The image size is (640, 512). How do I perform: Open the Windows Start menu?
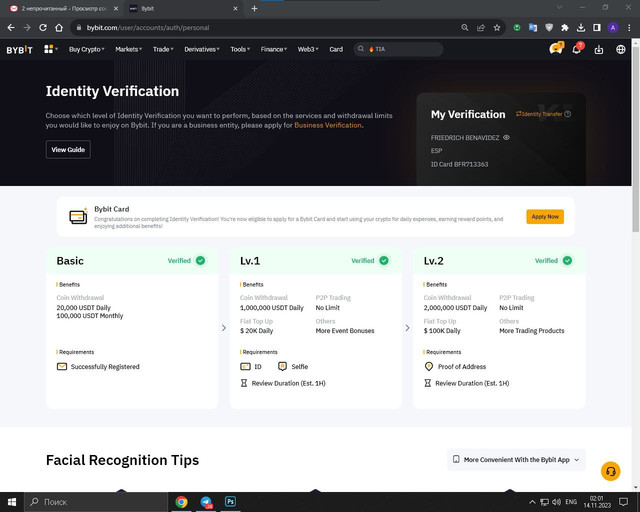pos(12,502)
